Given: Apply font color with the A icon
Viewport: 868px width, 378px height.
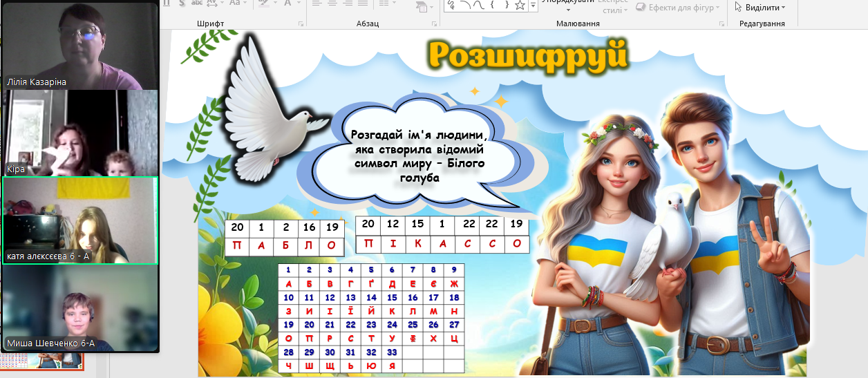Looking at the screenshot, I should (x=287, y=3).
